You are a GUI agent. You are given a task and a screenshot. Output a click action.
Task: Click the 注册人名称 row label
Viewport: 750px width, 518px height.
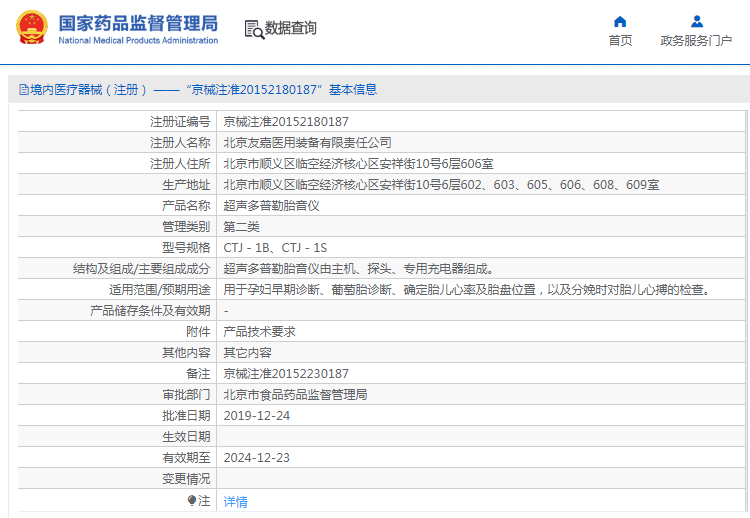[180, 143]
